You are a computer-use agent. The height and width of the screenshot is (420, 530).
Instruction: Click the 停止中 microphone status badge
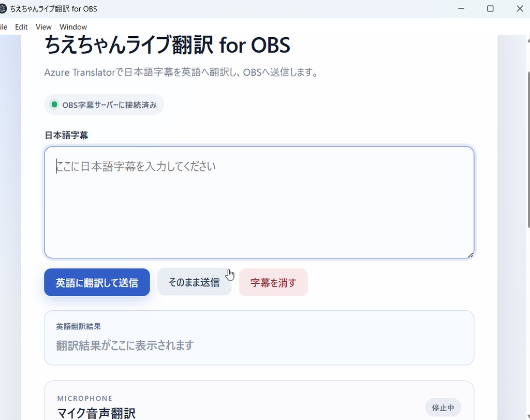443,408
